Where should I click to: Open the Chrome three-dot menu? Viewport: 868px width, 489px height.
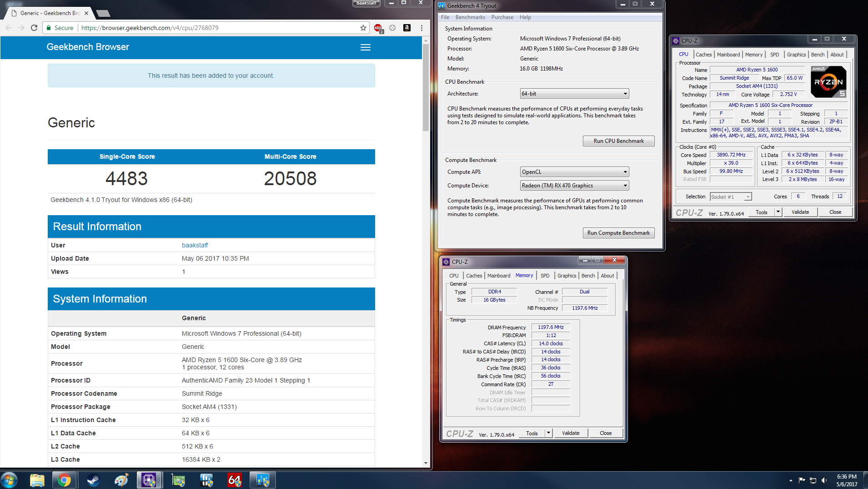(421, 28)
